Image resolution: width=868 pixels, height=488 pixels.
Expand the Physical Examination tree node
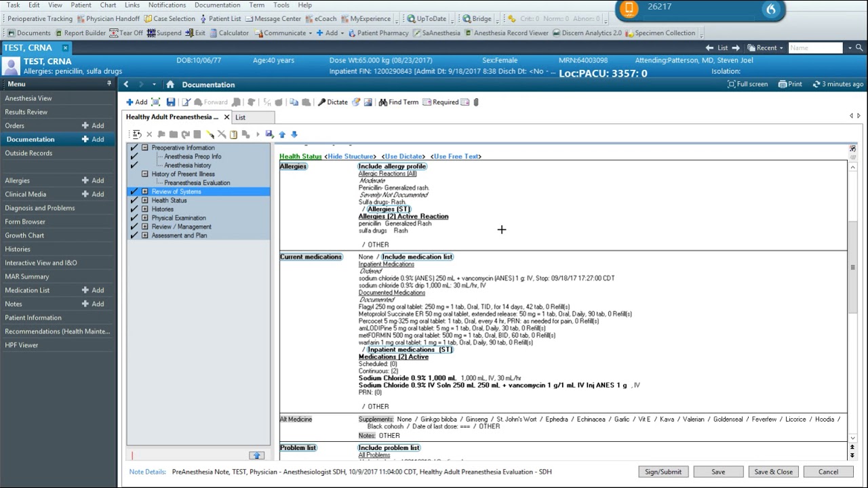(x=144, y=218)
